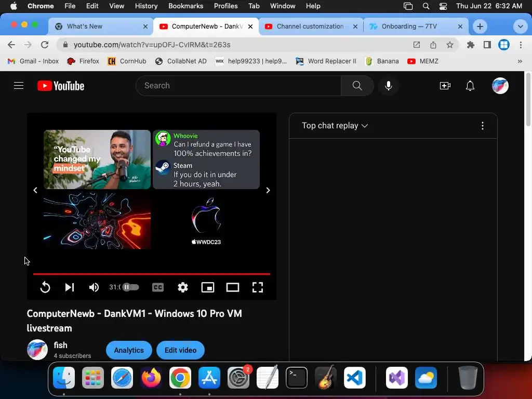Open page in app icon
Screen dimensions: 532x399
pyautogui.click(x=416, y=45)
